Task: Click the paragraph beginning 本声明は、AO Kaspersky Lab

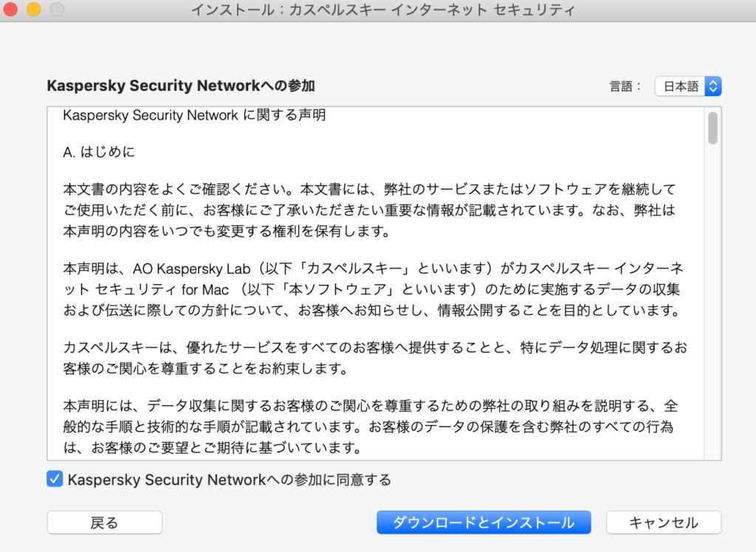Action: point(373,289)
